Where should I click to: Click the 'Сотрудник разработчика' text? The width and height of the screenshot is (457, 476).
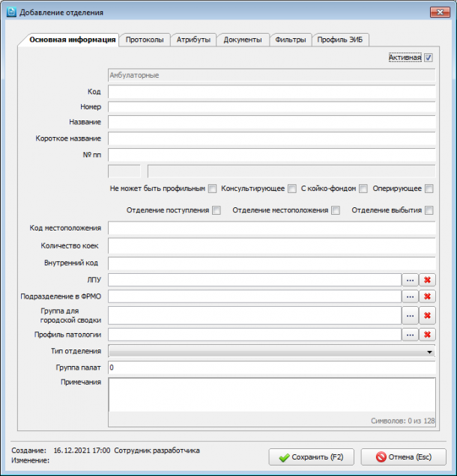tap(157, 451)
